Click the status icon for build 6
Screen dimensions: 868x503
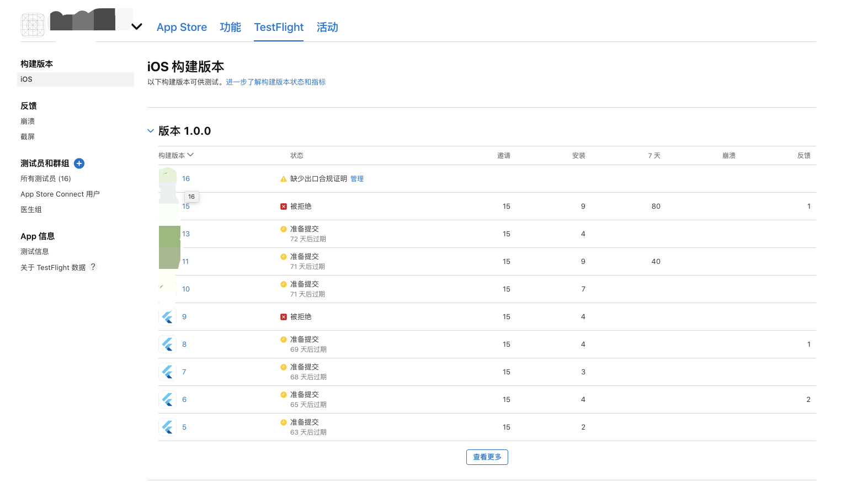click(x=284, y=395)
